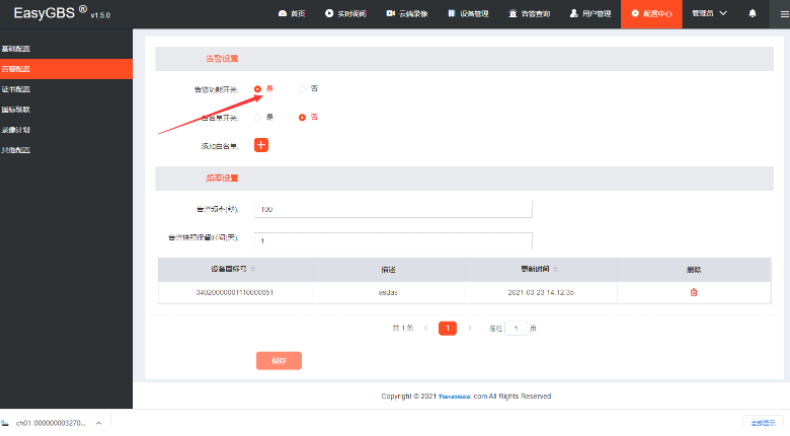Click the 描述 column header

tap(388, 270)
